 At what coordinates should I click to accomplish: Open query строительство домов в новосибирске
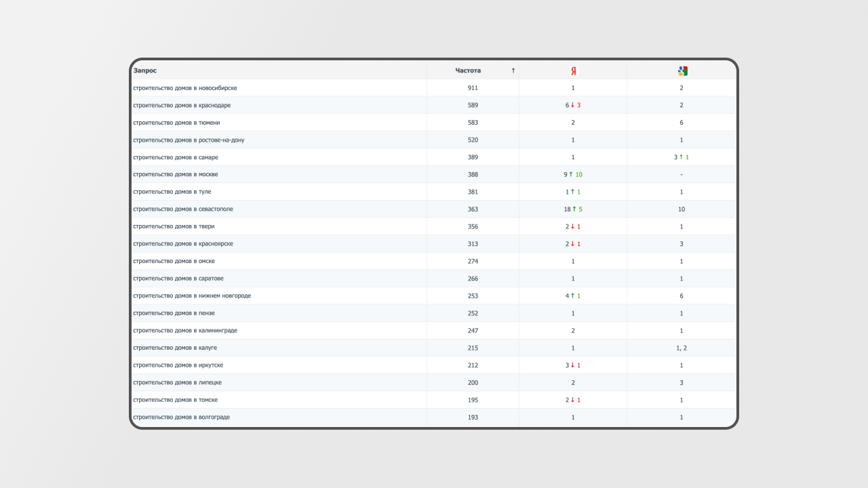tap(185, 88)
